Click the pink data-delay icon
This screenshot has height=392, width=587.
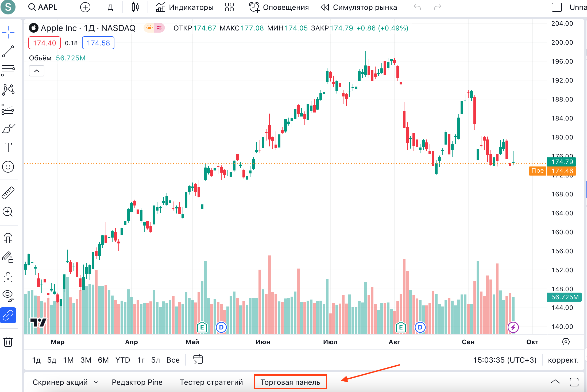tap(159, 28)
